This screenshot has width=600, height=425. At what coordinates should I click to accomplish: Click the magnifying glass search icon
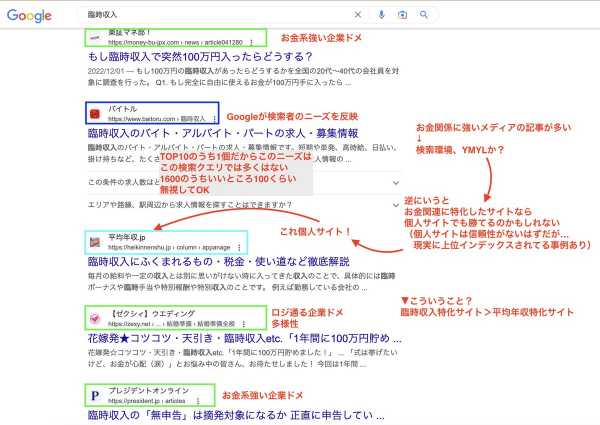point(424,15)
